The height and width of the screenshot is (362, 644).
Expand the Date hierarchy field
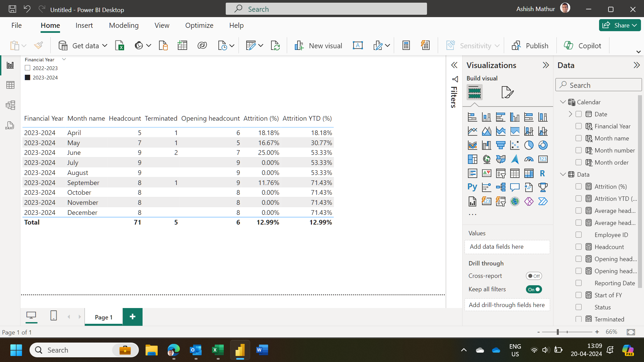click(570, 114)
